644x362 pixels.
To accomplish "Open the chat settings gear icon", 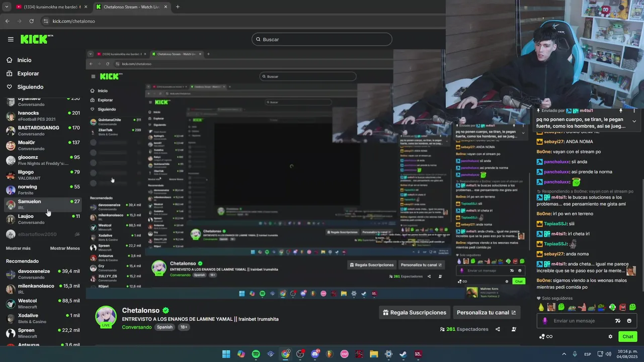I will click(x=610, y=337).
